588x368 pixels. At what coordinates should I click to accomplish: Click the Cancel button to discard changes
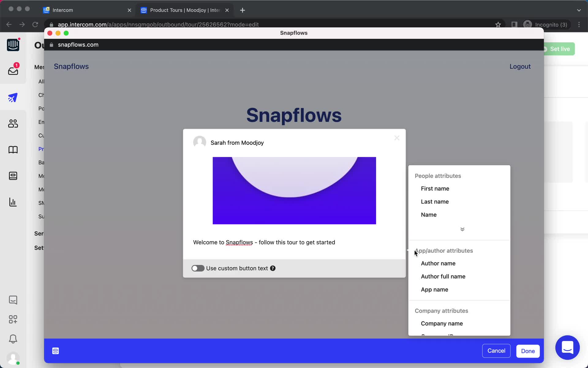tap(496, 351)
